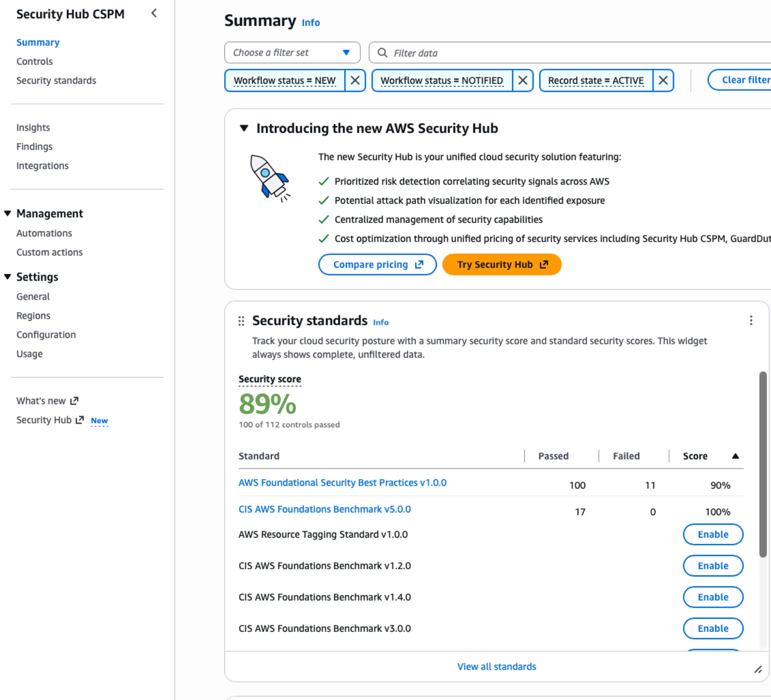Click the search magnifier icon in Filter data

click(382, 53)
